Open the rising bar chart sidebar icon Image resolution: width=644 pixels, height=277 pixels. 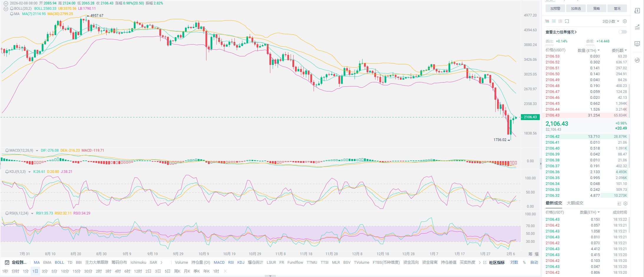tap(637, 27)
